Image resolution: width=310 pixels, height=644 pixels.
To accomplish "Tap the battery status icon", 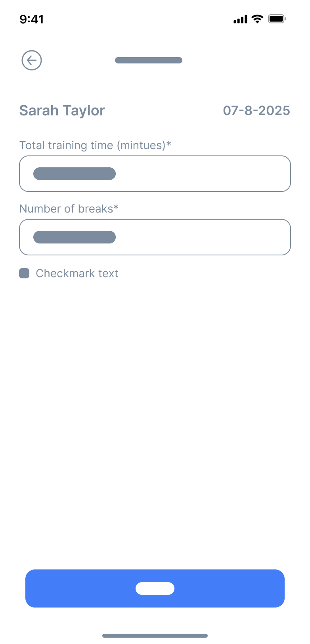I will [x=277, y=19].
